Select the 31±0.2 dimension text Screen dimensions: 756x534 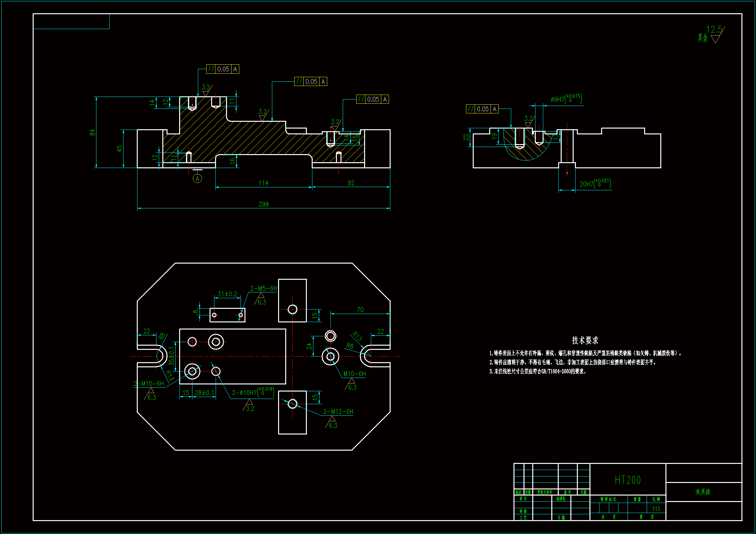click(227, 294)
